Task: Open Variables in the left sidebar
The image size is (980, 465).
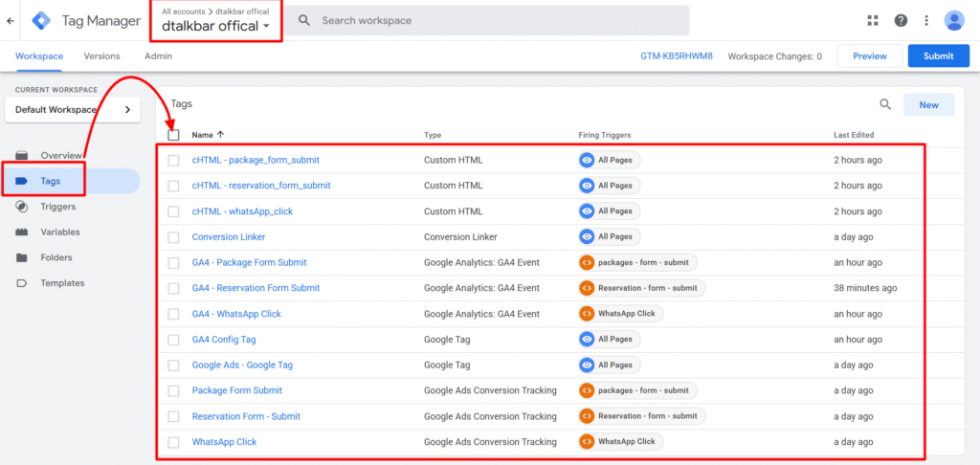Action: [59, 232]
